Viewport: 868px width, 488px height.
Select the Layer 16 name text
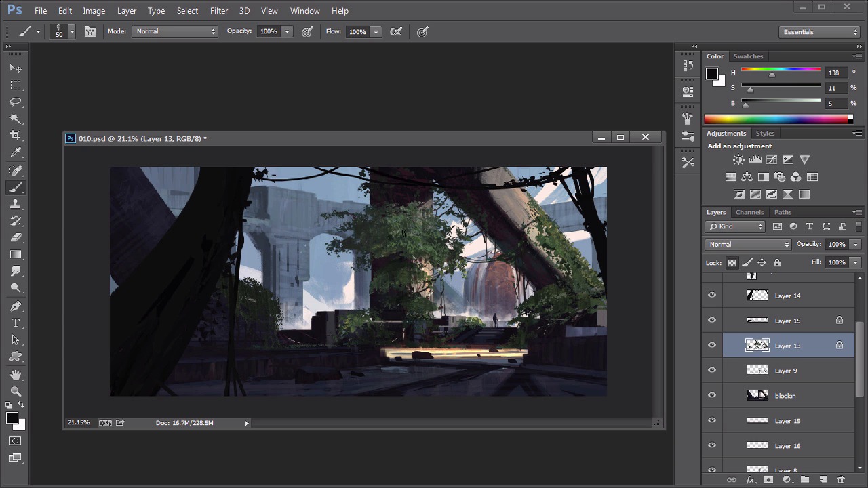(787, 446)
